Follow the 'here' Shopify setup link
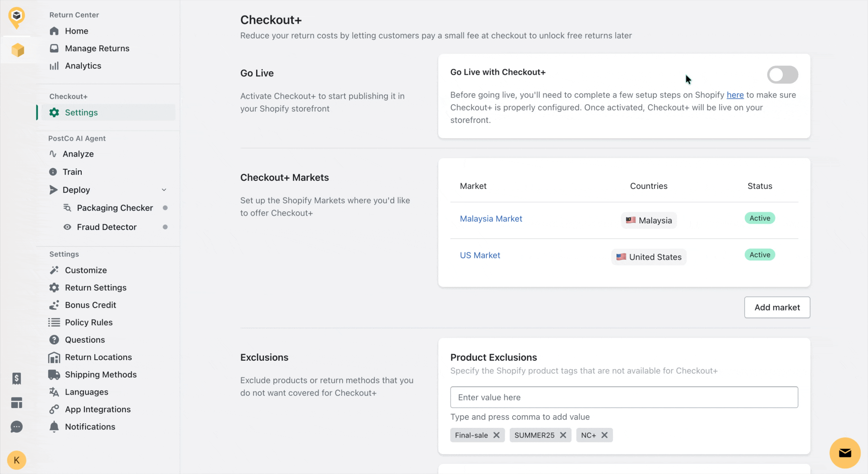This screenshot has width=868, height=474. (735, 95)
